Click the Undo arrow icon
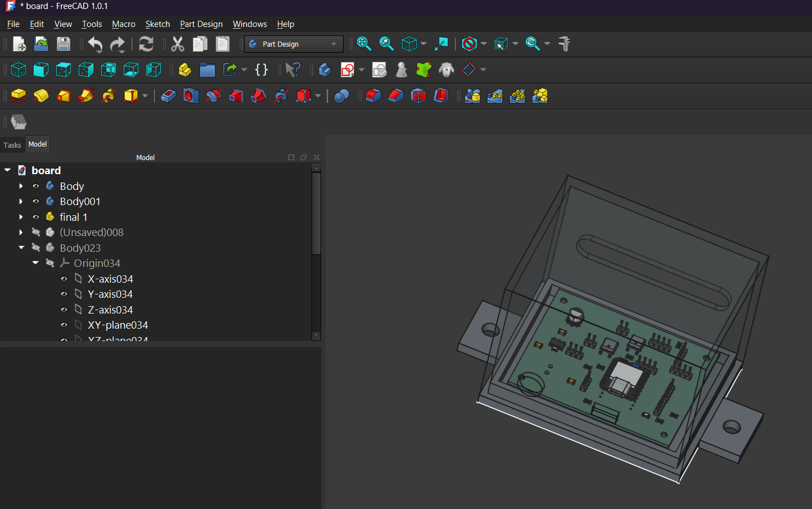 (95, 44)
